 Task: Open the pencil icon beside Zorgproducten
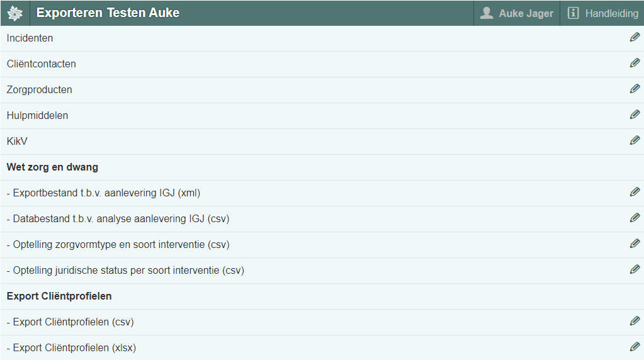click(x=635, y=89)
